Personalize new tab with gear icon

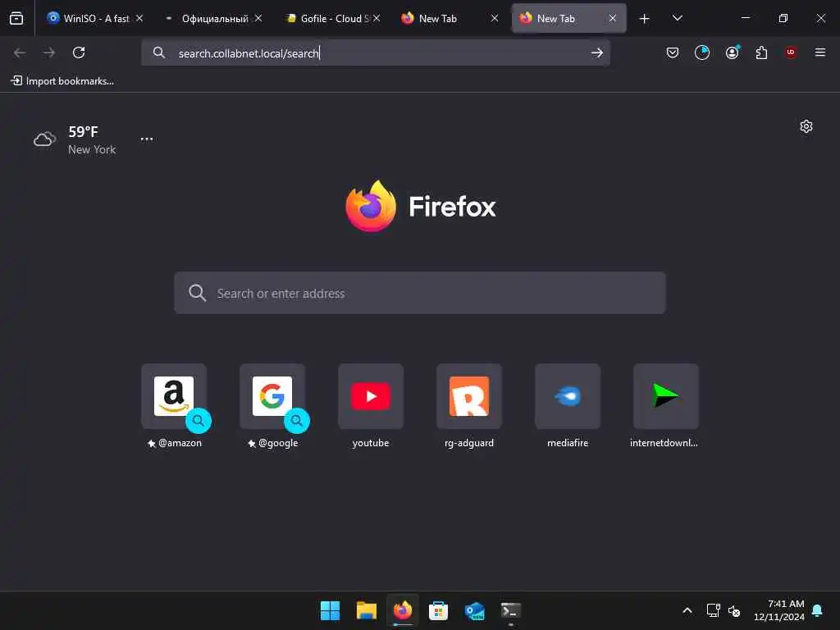tap(806, 126)
